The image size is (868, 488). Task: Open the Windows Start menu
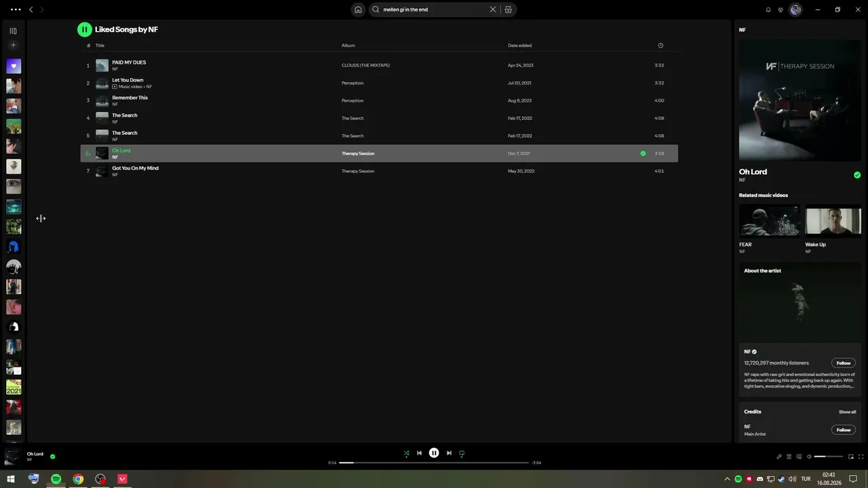click(x=11, y=479)
